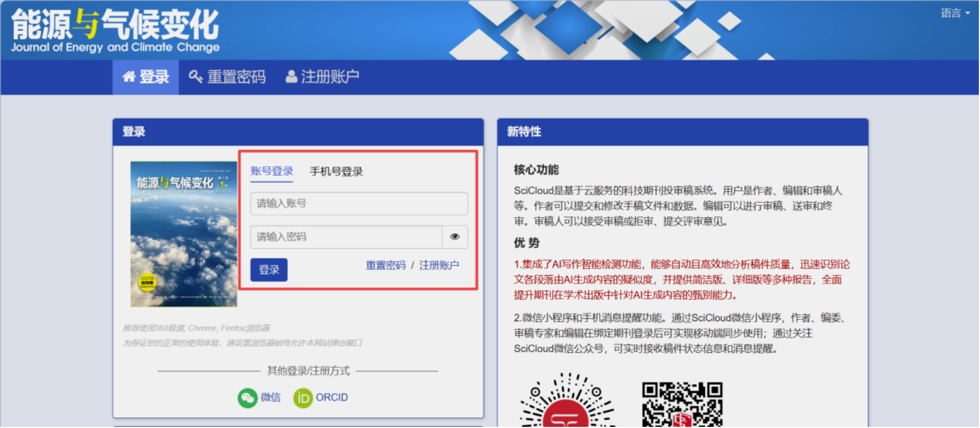Open the 注册账户 navigation item
Screen dimensions: 980x428
[x=323, y=77]
